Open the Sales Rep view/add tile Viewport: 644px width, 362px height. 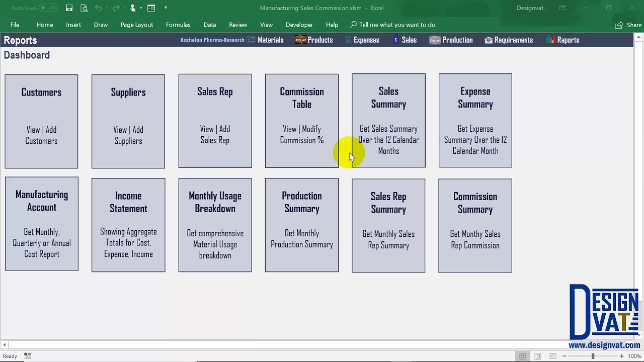click(215, 121)
